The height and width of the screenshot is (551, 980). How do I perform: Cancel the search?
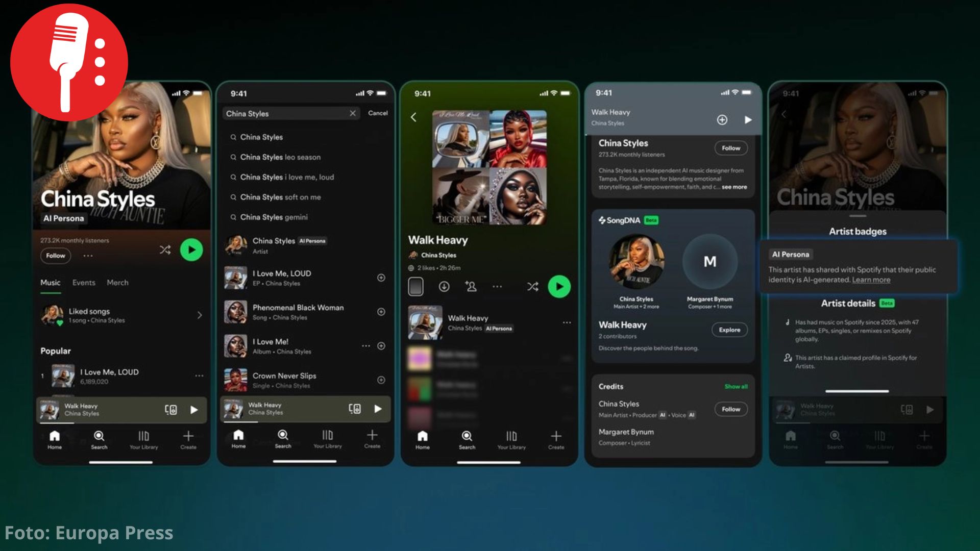point(378,113)
